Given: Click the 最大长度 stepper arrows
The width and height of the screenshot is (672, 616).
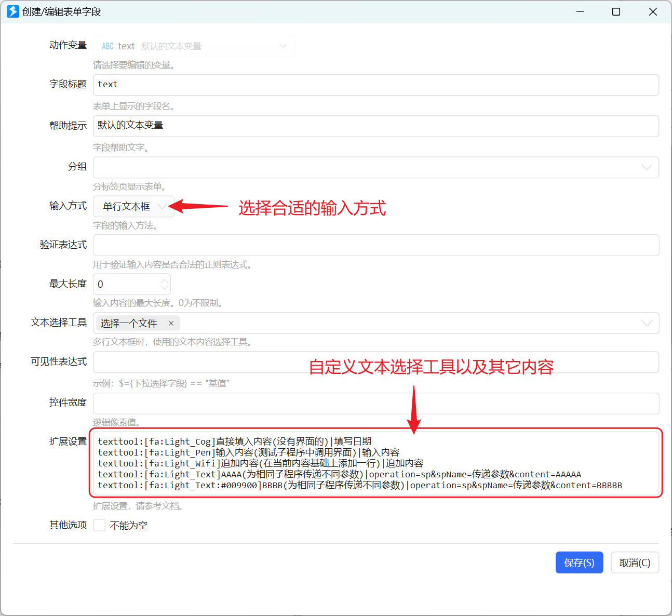Looking at the screenshot, I should [x=164, y=284].
